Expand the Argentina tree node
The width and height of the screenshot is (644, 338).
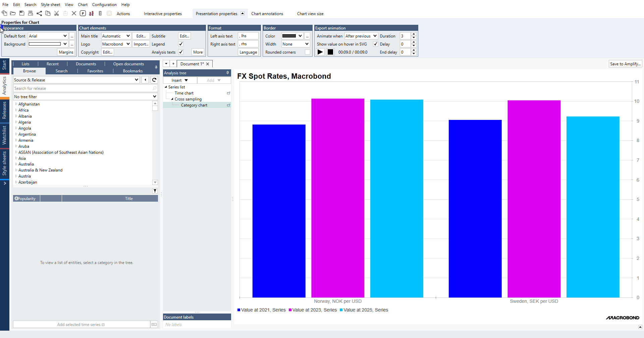tap(16, 134)
